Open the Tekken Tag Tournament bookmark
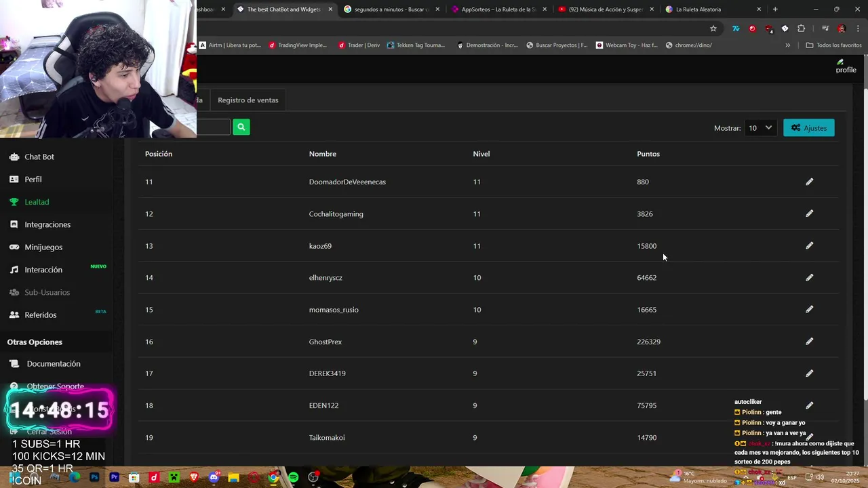Image resolution: width=868 pixels, height=488 pixels. click(x=416, y=45)
